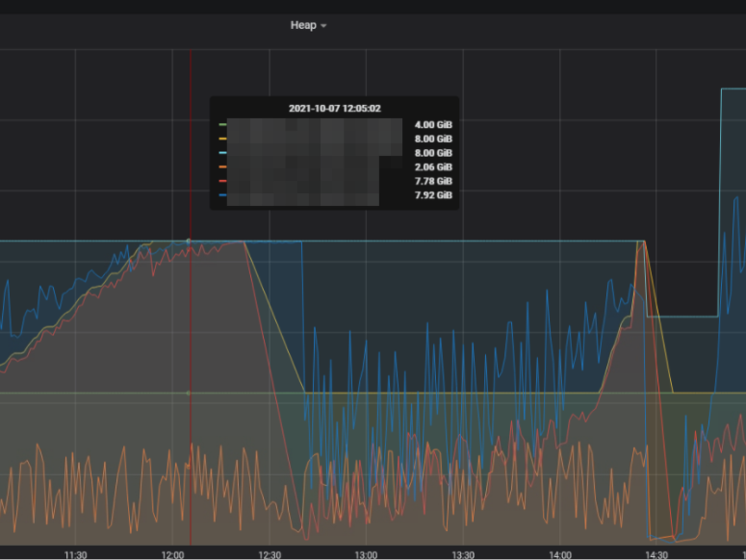This screenshot has height=560, width=746.
Task: Click the 13:30 time axis label
Action: (x=463, y=555)
